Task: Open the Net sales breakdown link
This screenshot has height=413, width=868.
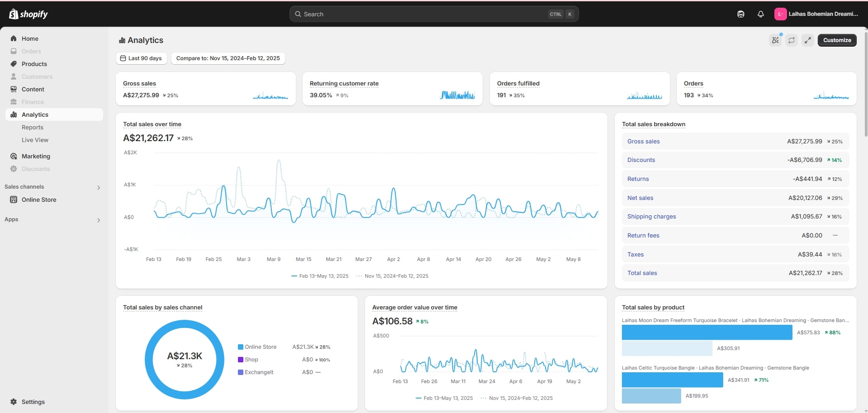Action: pyautogui.click(x=640, y=198)
